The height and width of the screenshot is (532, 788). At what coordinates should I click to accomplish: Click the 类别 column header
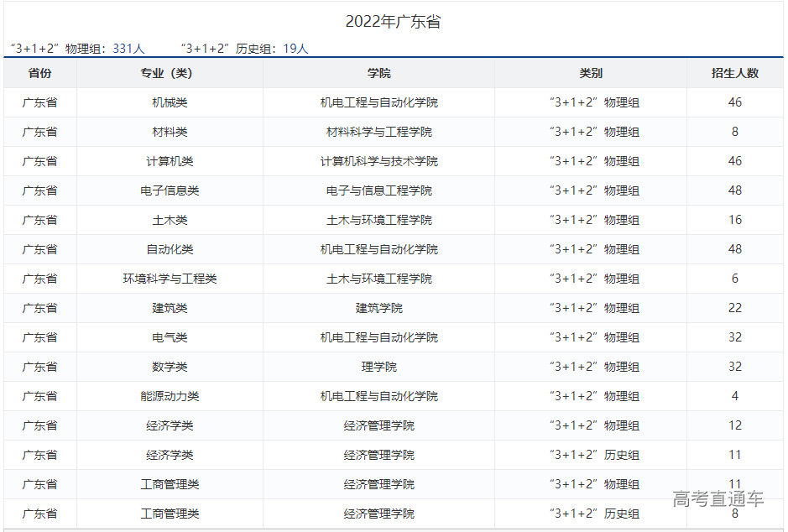pos(590,73)
